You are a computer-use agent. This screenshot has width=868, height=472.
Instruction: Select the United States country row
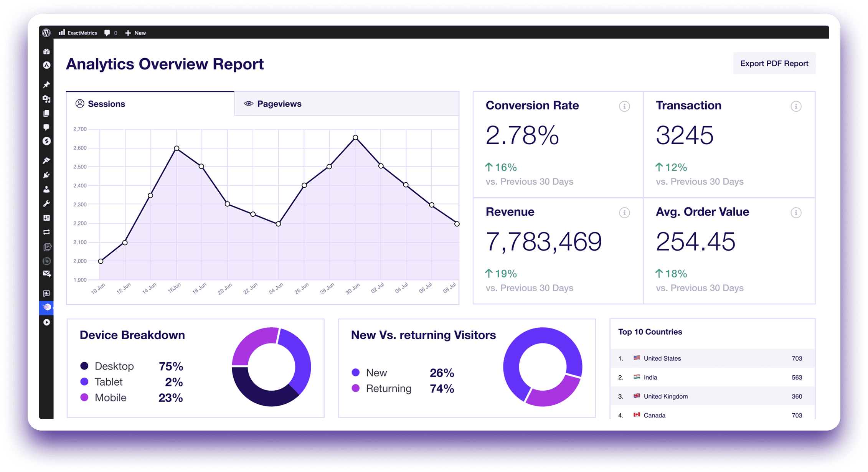coord(712,358)
